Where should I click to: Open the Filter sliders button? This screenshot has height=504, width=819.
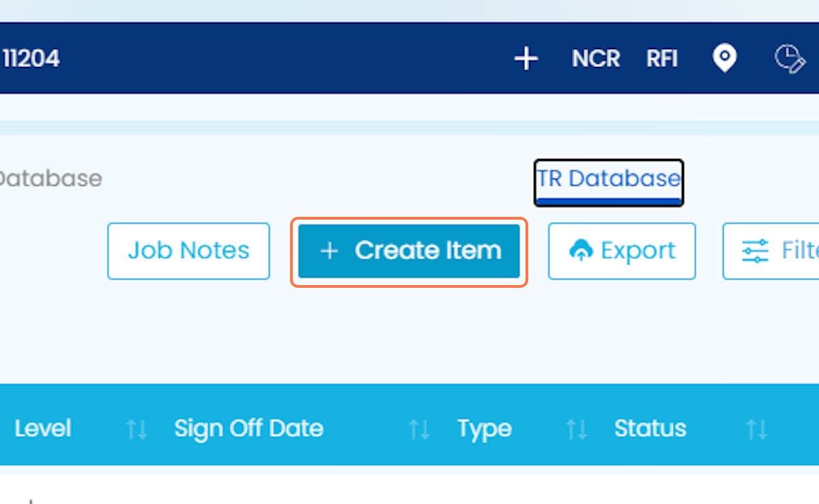coord(771,251)
